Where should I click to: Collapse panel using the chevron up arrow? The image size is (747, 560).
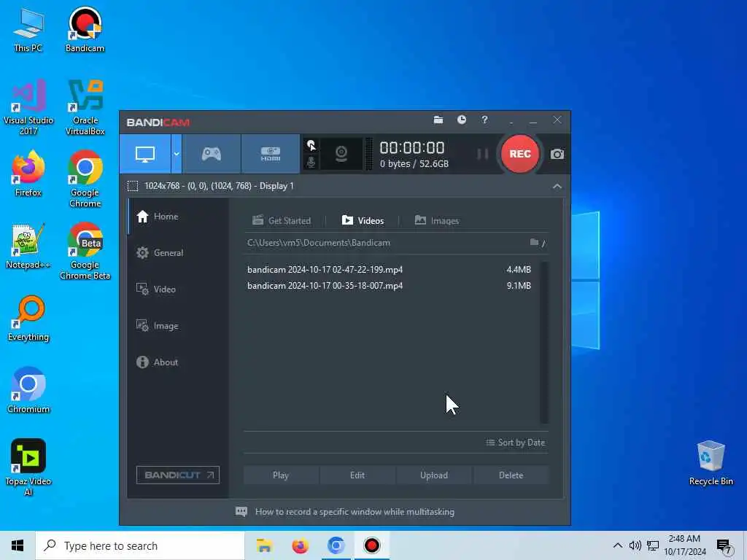click(557, 186)
